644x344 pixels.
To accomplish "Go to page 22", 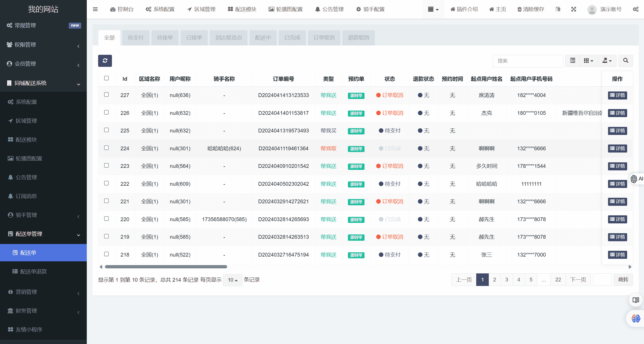I will [x=558, y=280].
